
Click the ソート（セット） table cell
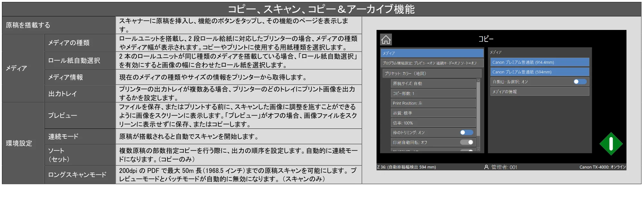80,155
